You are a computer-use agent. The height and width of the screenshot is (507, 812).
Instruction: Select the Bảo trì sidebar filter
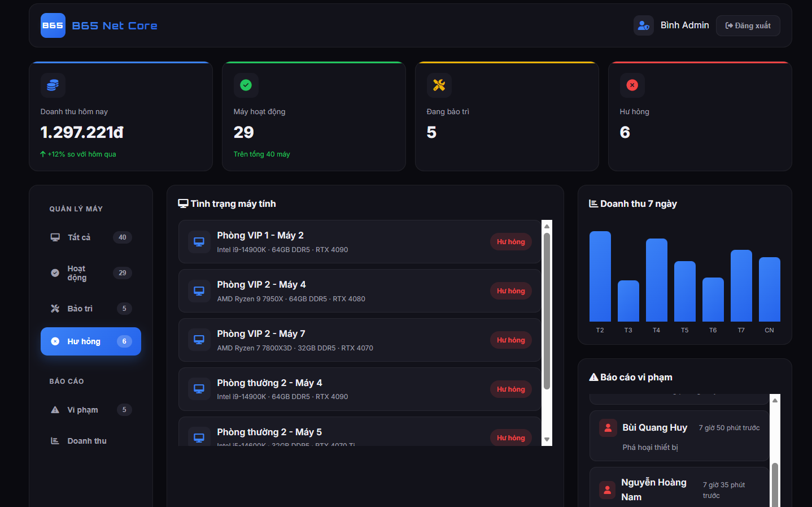click(90, 309)
